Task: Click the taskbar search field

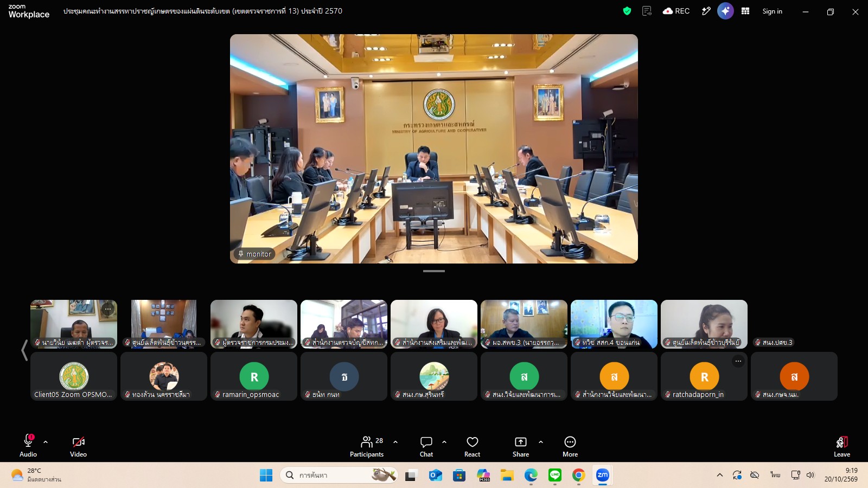Action: (339, 476)
